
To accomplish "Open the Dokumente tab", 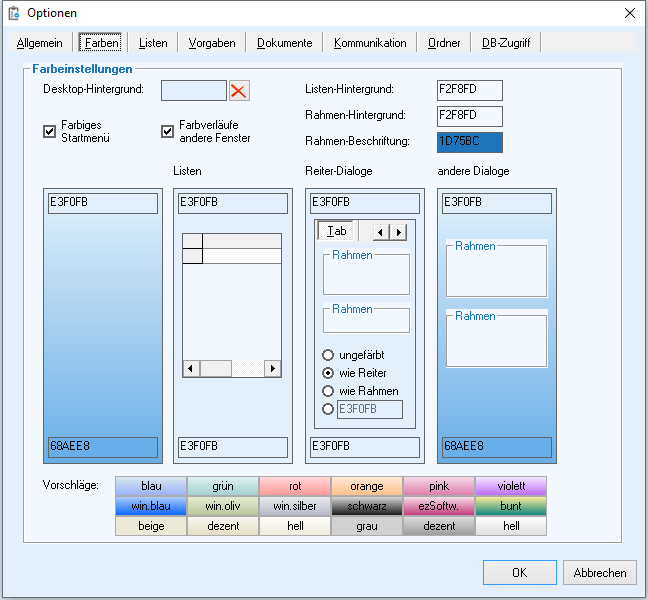I will [284, 43].
